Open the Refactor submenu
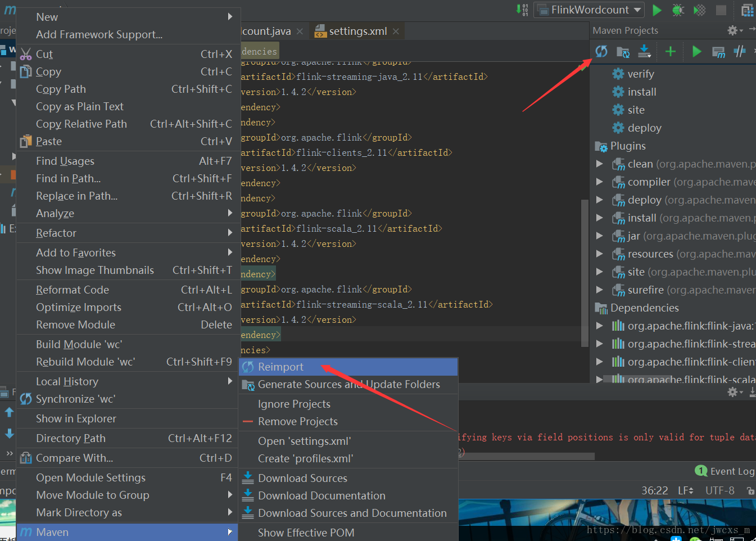Viewport: 756px width, 541px height. click(127, 233)
